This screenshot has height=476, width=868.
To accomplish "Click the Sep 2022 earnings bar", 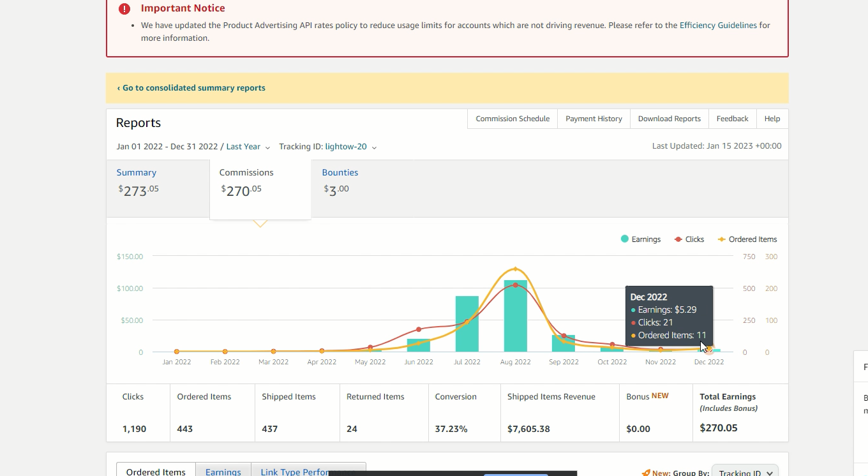I will pyautogui.click(x=564, y=343).
